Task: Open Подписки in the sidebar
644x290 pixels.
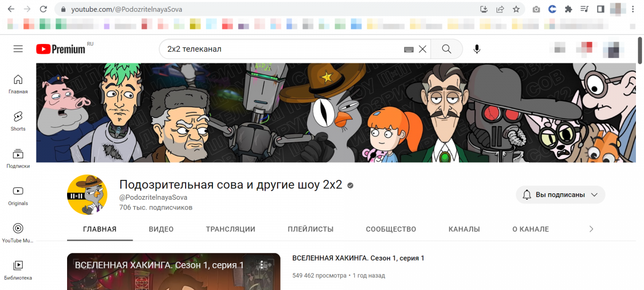Action: coord(18,158)
